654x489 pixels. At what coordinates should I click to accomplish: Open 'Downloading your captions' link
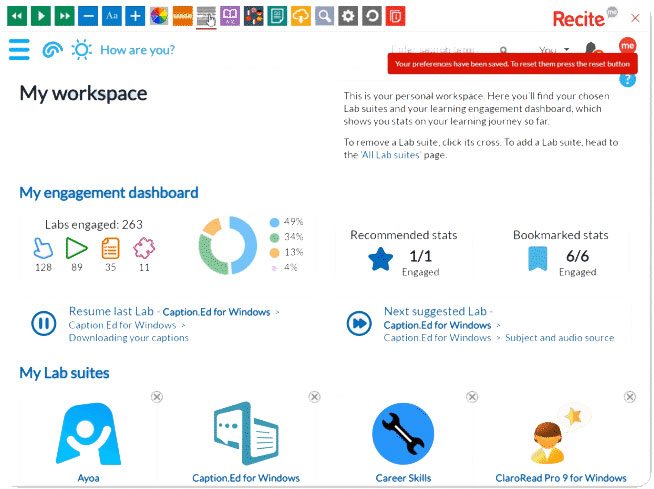[128, 338]
